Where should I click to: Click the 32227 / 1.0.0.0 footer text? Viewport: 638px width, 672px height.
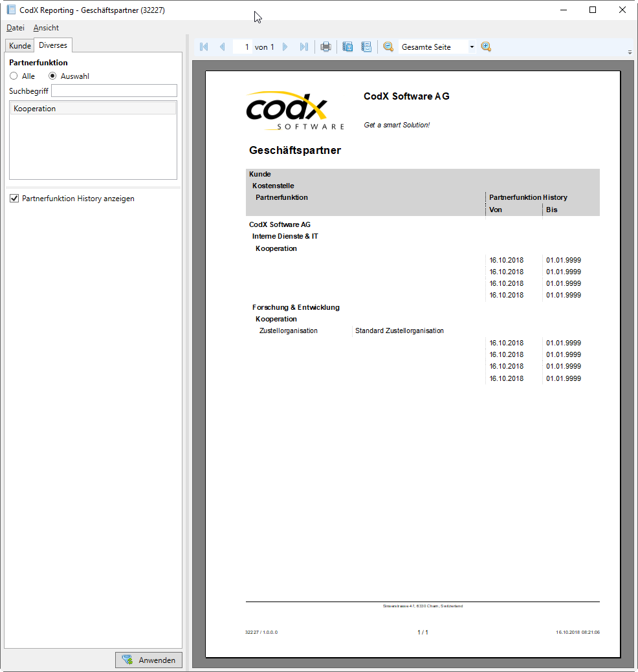(x=261, y=632)
